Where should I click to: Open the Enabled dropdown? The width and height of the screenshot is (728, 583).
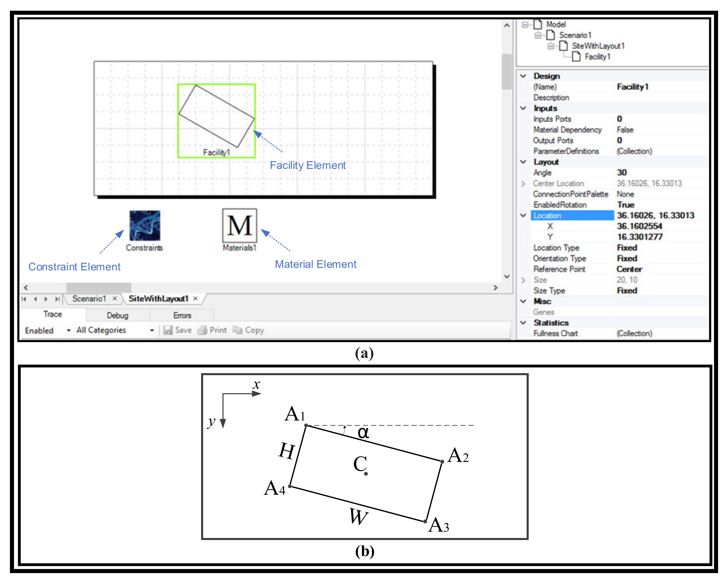point(68,330)
